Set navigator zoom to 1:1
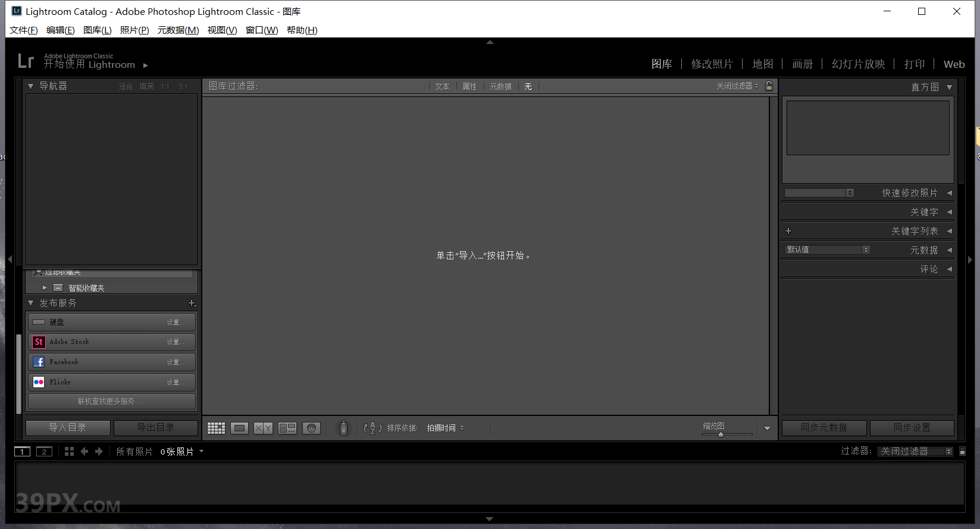Screen dimensions: 980x529 click(165, 86)
